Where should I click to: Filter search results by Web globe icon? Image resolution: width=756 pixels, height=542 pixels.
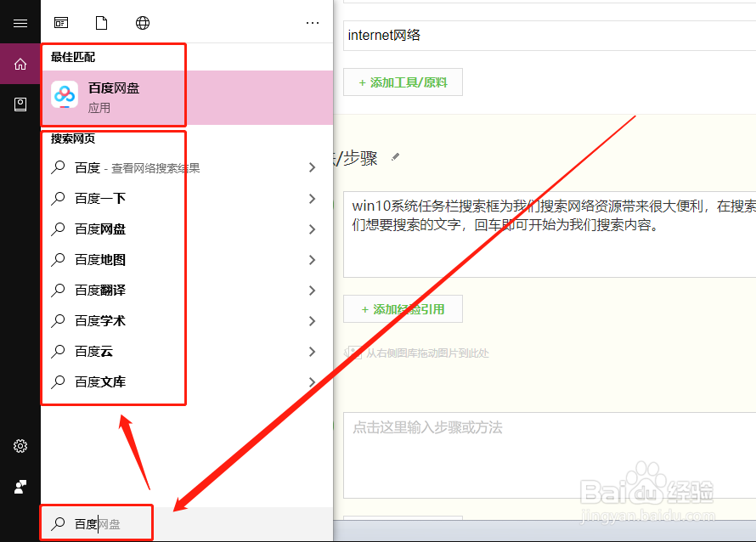[x=143, y=23]
